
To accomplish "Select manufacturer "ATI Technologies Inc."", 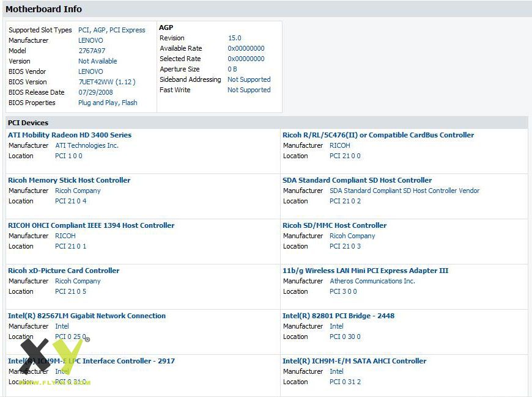I will [87, 145].
